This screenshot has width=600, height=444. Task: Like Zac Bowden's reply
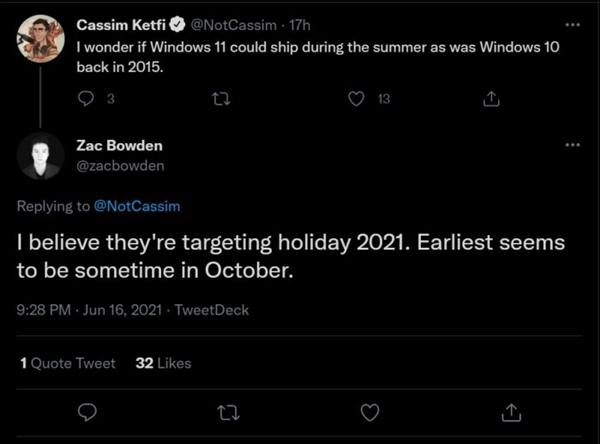[x=370, y=411]
